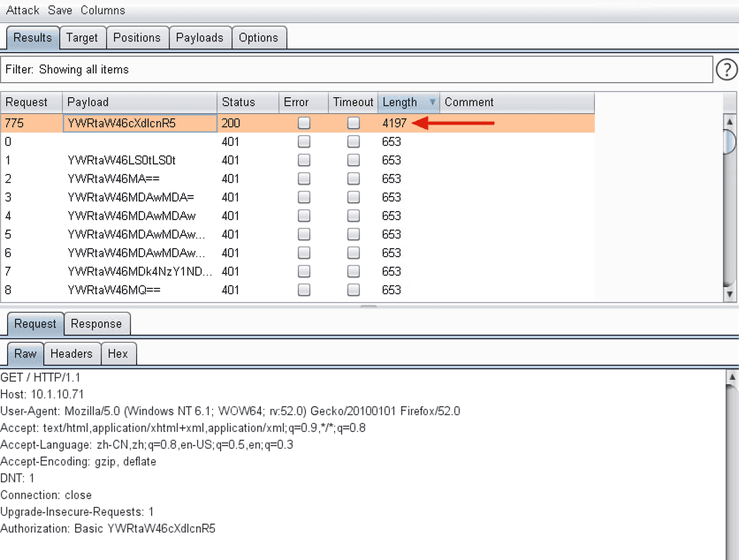This screenshot has width=739, height=560.
Task: Select payload cell YWRtaW46cXdlcnR5
Action: 140,123
